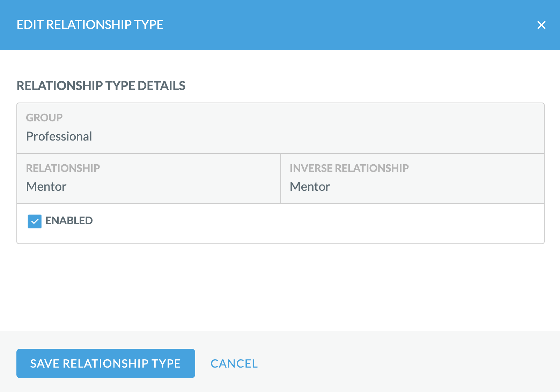Click the gray footer area beside Cancel
Screen dimensions: 560x392
401,363
